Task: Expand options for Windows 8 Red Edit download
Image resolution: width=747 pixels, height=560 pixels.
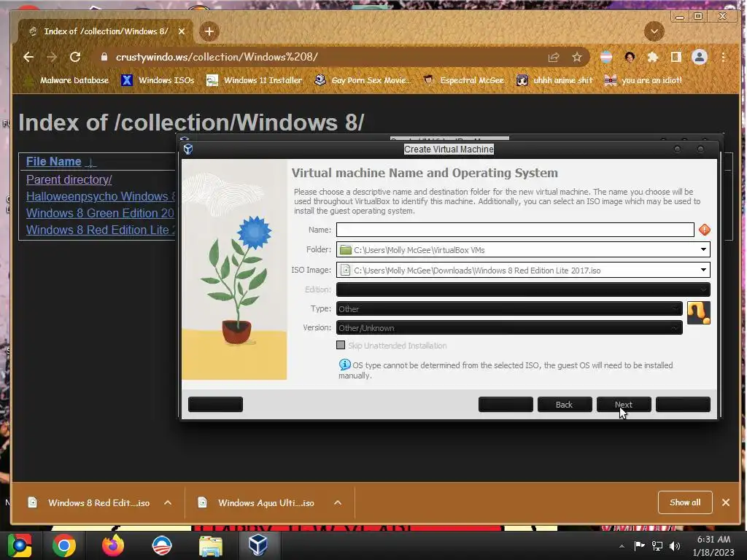Action: [x=168, y=503]
